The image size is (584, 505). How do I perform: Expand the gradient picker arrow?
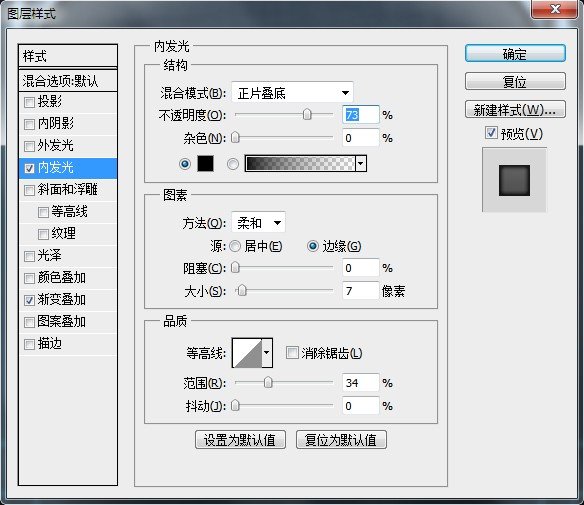point(361,163)
